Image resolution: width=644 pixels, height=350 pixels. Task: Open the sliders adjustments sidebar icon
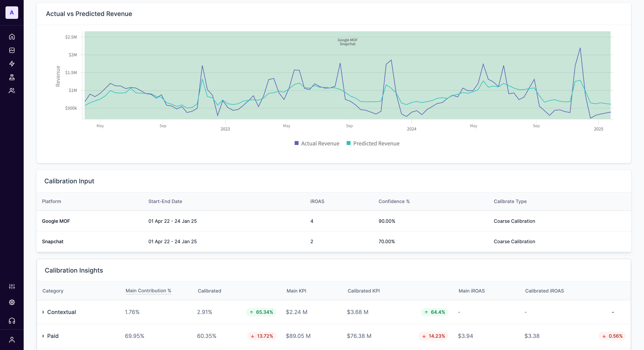coord(12,286)
